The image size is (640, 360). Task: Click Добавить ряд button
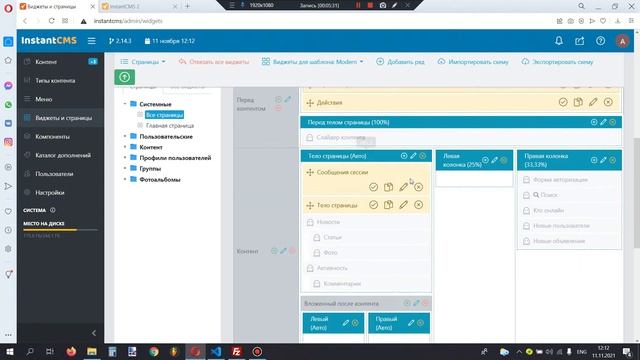click(400, 62)
